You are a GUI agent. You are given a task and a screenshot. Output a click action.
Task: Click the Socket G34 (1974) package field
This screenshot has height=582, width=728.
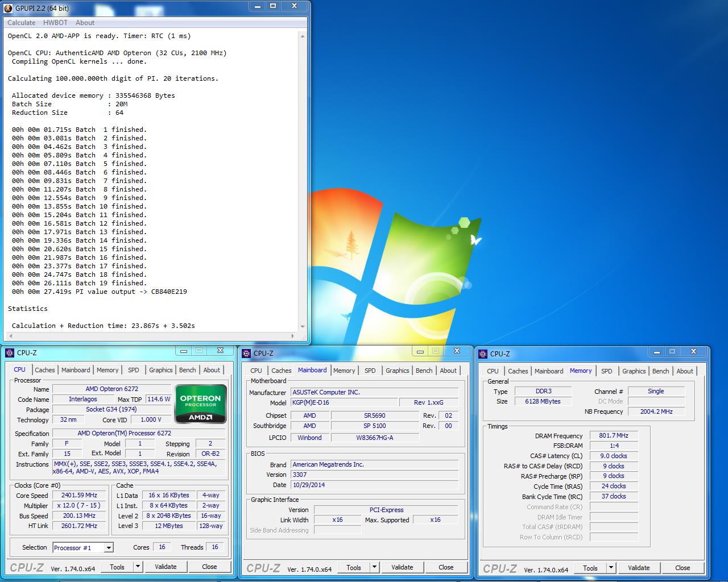coord(112,410)
